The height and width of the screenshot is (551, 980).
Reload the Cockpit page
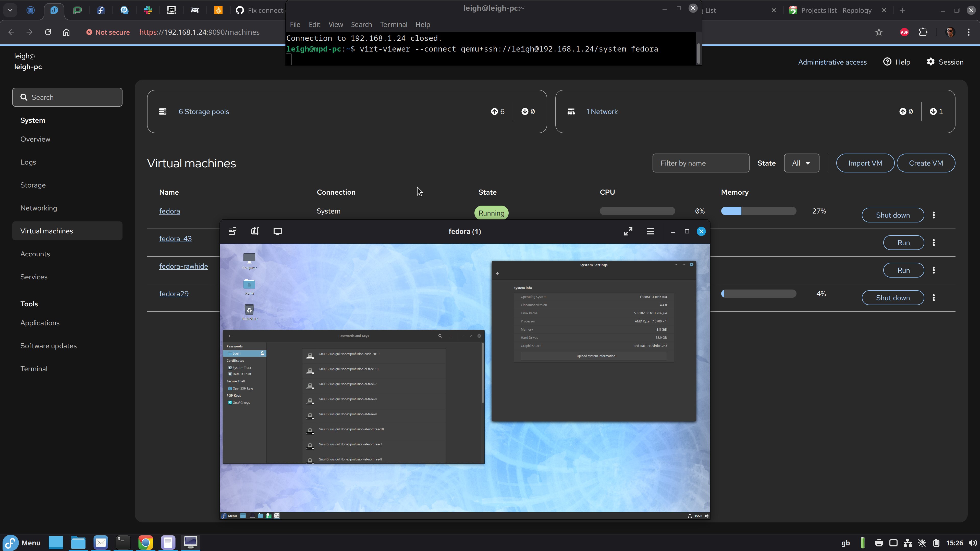pos(48,32)
